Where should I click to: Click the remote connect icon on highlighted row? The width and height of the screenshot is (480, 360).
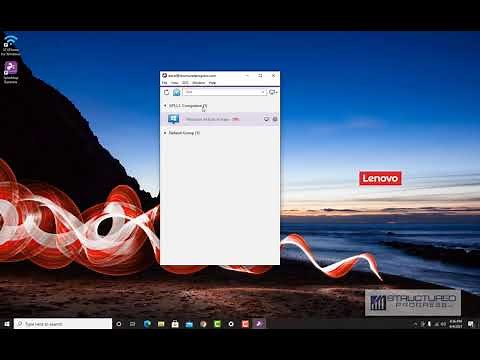266,119
